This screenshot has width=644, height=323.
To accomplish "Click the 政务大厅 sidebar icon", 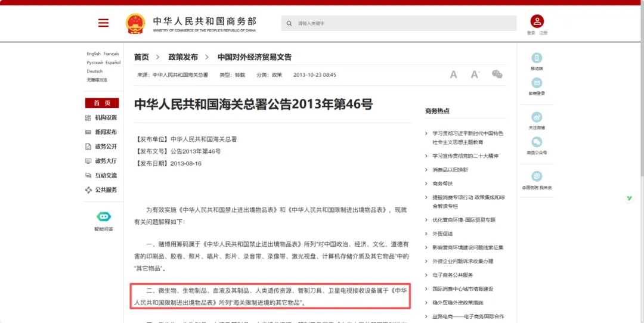I will tap(88, 161).
